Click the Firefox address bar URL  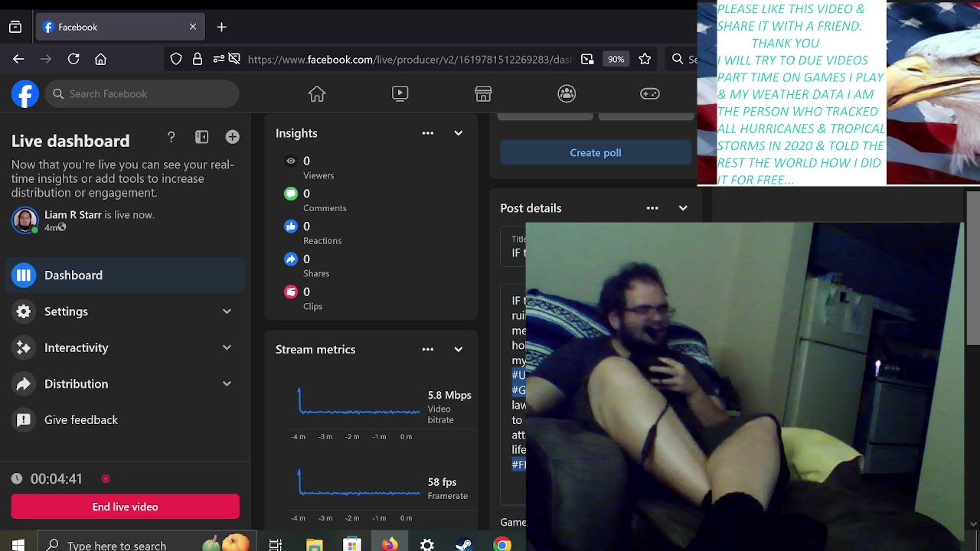point(410,59)
